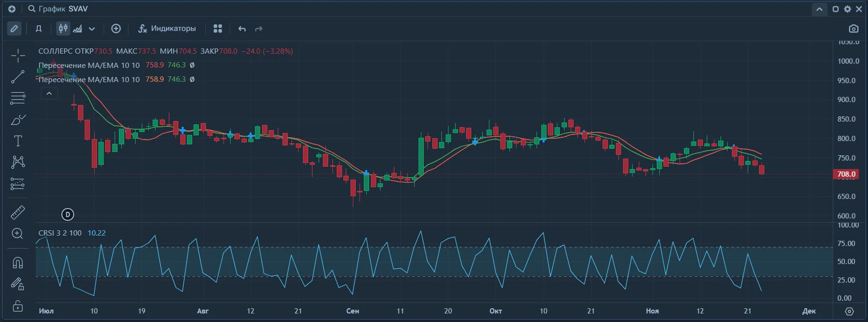
Task: Switch to area chart type
Action: point(78,28)
